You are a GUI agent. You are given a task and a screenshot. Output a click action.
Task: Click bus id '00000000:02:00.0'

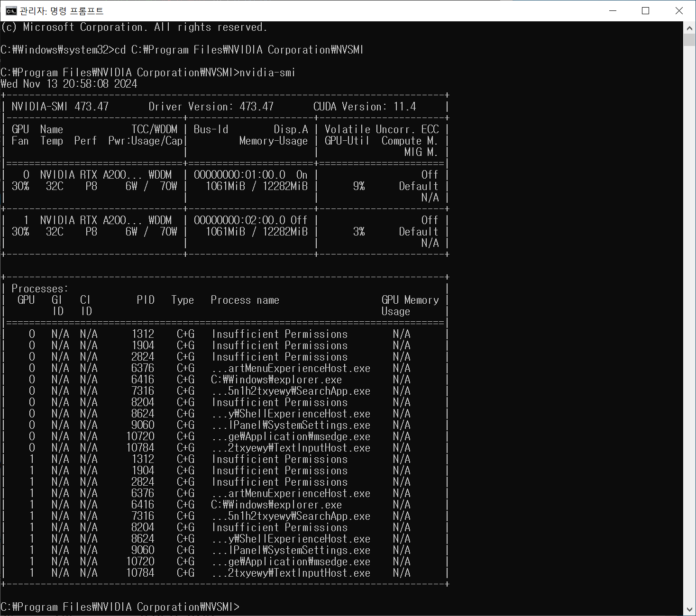239,220
